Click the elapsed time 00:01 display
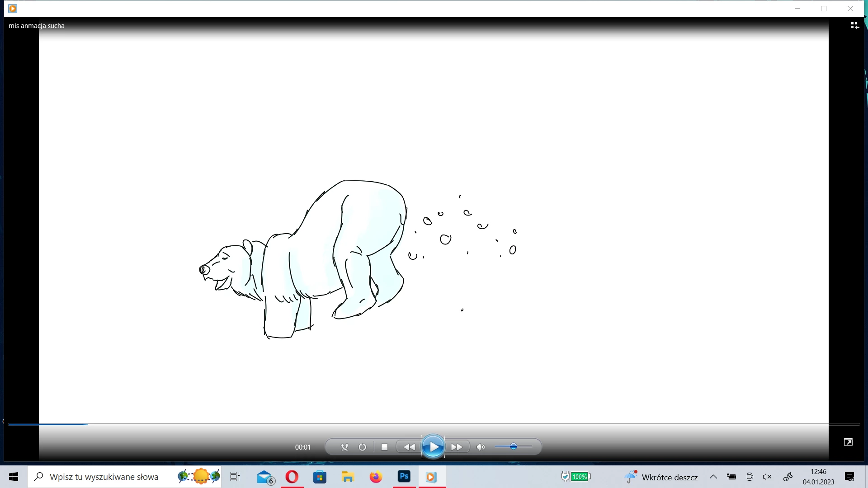 pos(303,447)
